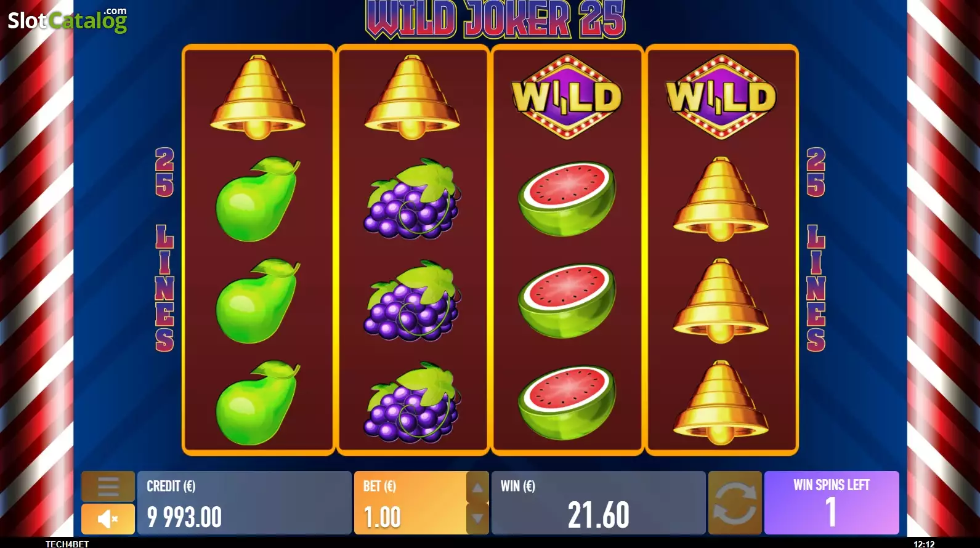980x548 pixels.
Task: Decrease bet with the down arrow
Action: pos(477,519)
